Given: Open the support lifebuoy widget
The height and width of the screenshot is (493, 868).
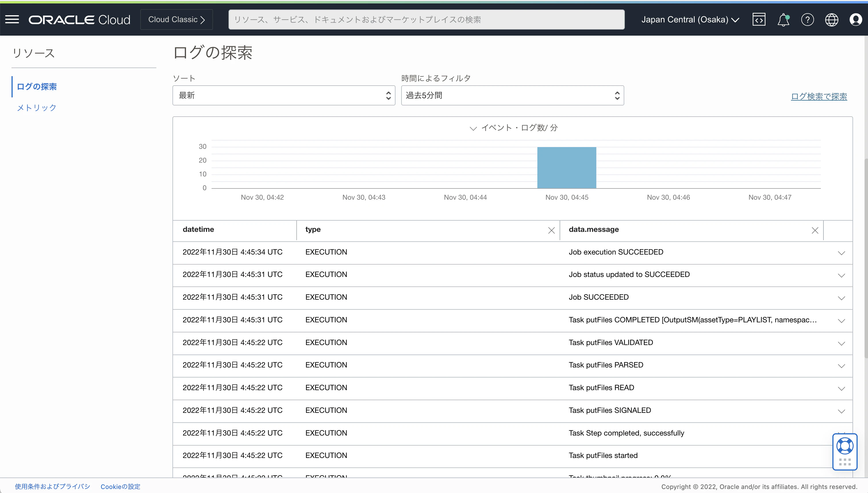Looking at the screenshot, I should [845, 446].
